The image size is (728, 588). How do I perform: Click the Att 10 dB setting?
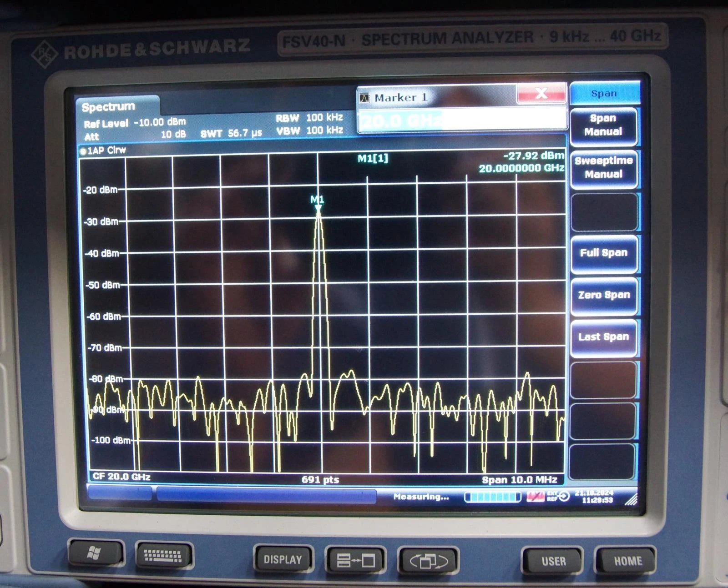tap(135, 136)
